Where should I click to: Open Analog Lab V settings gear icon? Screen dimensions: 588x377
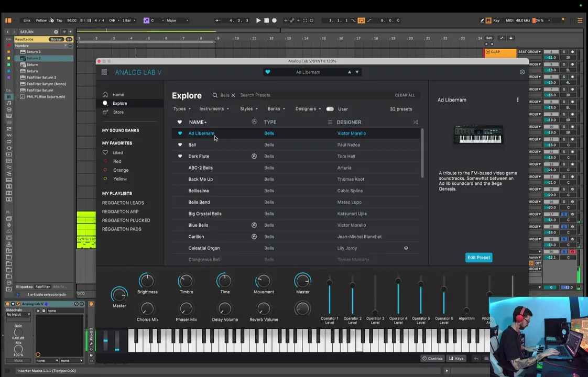coord(522,72)
